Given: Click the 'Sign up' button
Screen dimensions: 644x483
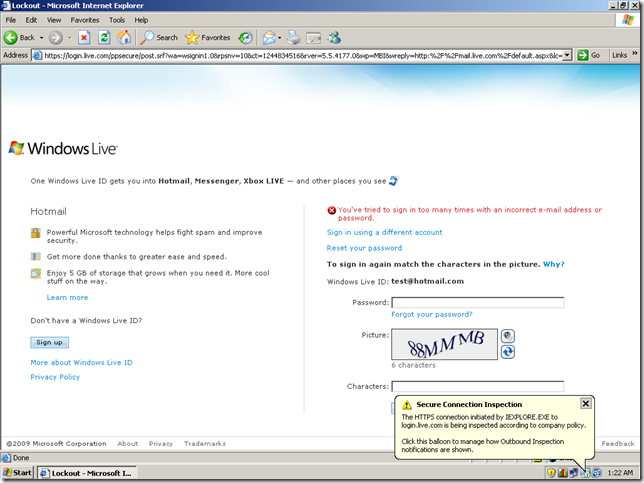Looking at the screenshot, I should [49, 343].
